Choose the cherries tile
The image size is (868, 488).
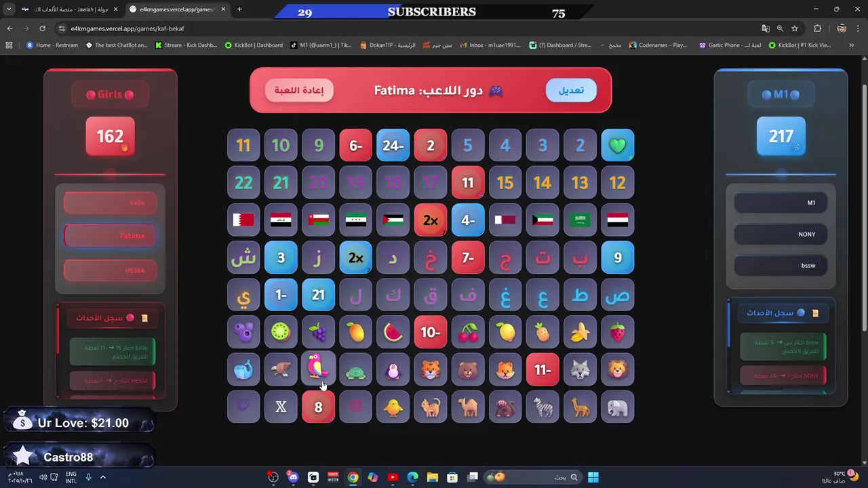point(468,332)
